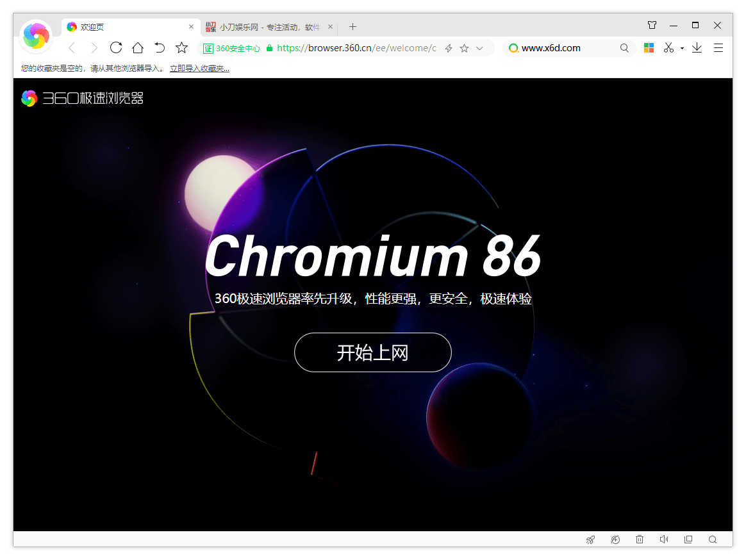The width and height of the screenshot is (746, 560).
Task: Click the scissors screenshot tool icon
Action: click(668, 47)
